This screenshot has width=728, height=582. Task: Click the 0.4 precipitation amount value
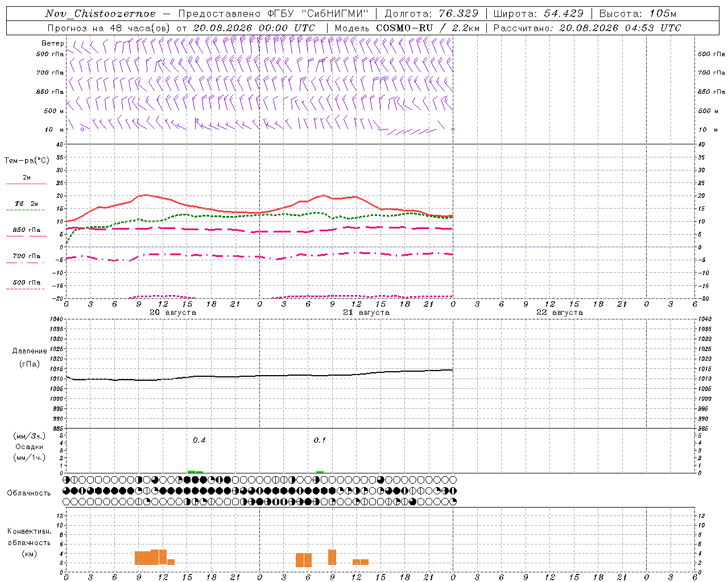pos(199,440)
